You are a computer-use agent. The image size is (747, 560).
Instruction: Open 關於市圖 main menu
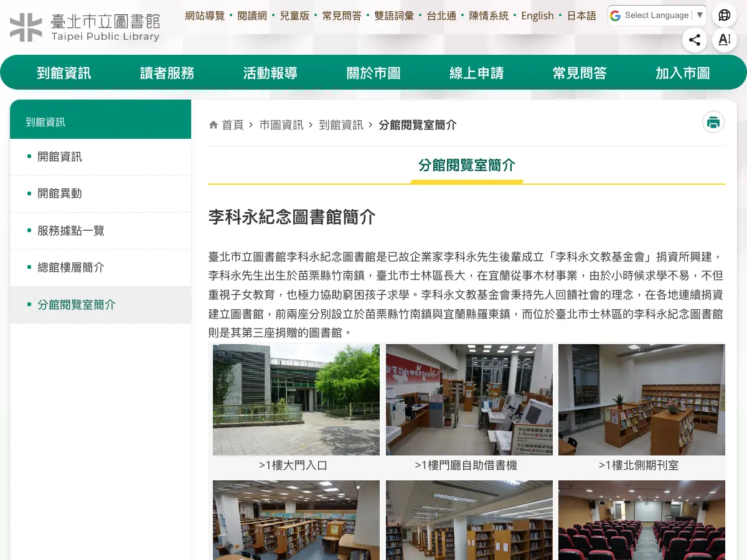point(374,73)
